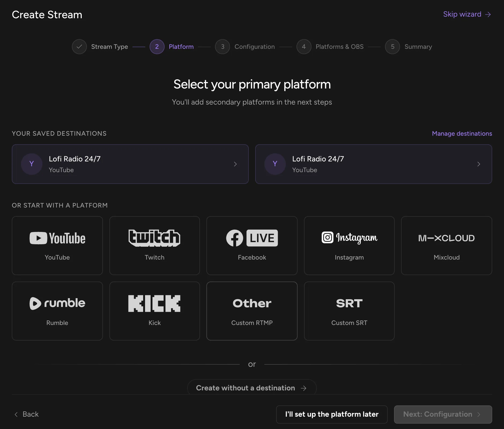Select the Custom SRT option

(x=349, y=311)
